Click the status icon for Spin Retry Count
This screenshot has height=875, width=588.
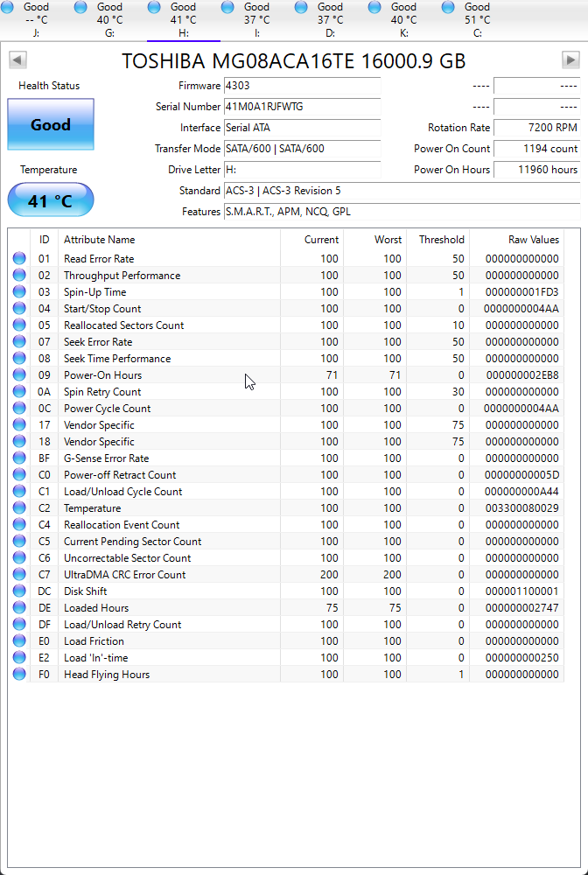(x=19, y=392)
